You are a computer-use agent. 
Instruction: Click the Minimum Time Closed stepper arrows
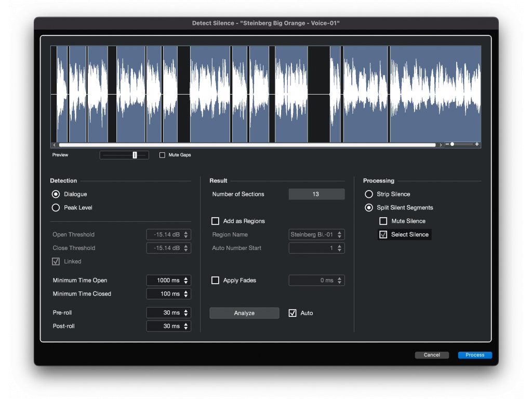[x=187, y=294]
